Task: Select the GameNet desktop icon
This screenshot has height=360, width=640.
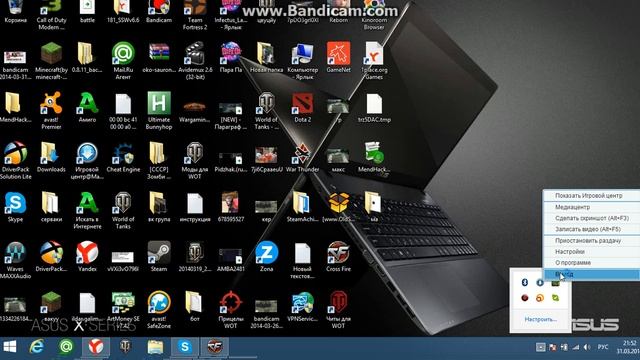Action: 338,58
